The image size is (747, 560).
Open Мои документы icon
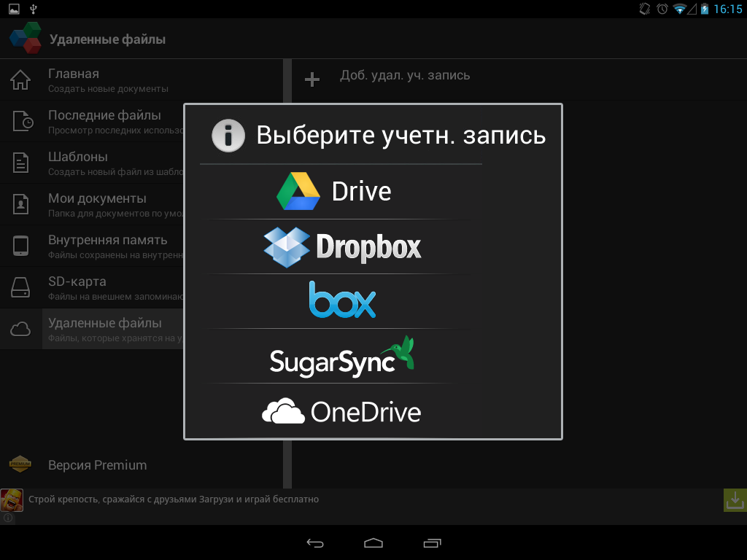20,204
